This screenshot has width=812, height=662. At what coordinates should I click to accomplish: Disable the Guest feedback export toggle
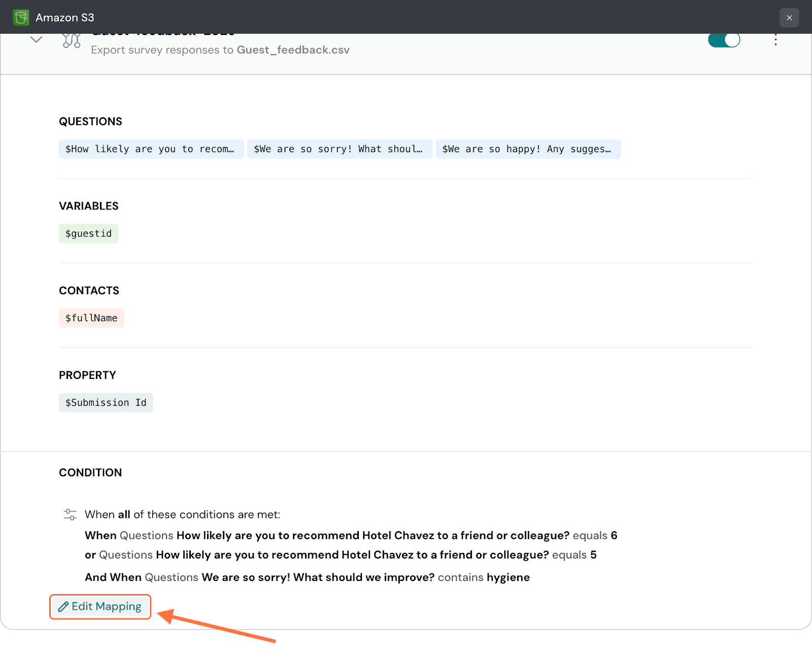tap(724, 40)
